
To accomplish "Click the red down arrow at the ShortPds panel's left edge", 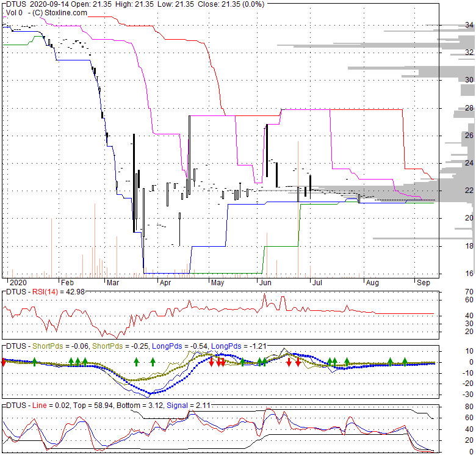I will (x=4, y=362).
